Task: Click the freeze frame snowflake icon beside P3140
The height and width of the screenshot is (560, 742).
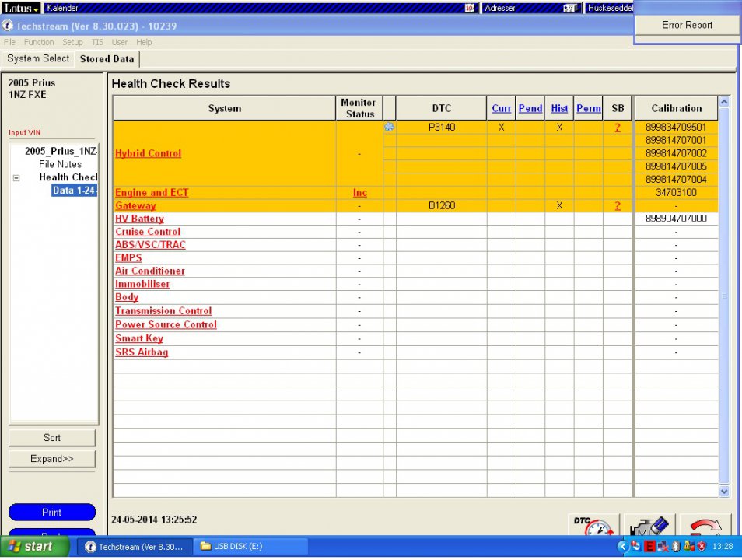Action: click(x=389, y=127)
